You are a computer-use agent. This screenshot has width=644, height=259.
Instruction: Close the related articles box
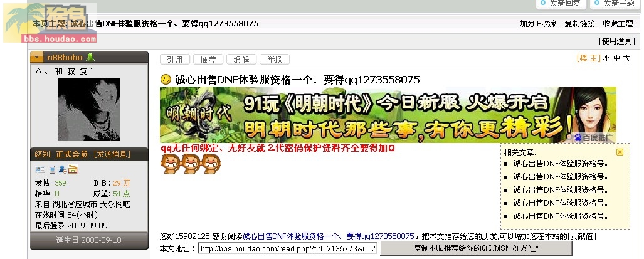point(620,152)
